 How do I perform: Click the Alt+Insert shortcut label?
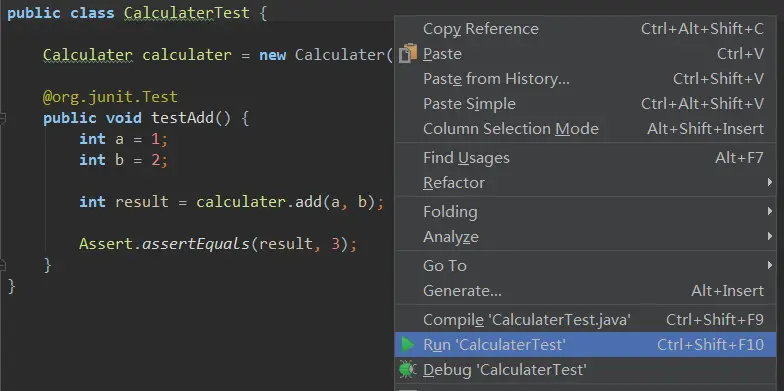pos(727,290)
